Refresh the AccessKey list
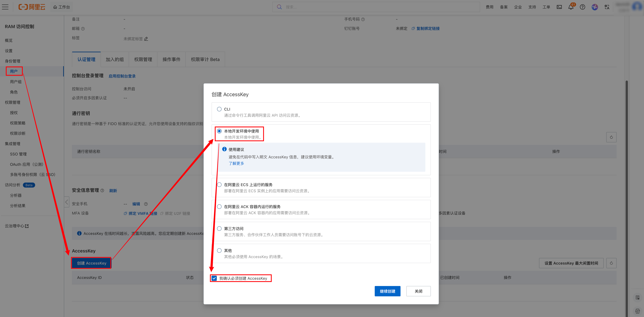Viewport: 644px width, 317px height. [x=611, y=263]
